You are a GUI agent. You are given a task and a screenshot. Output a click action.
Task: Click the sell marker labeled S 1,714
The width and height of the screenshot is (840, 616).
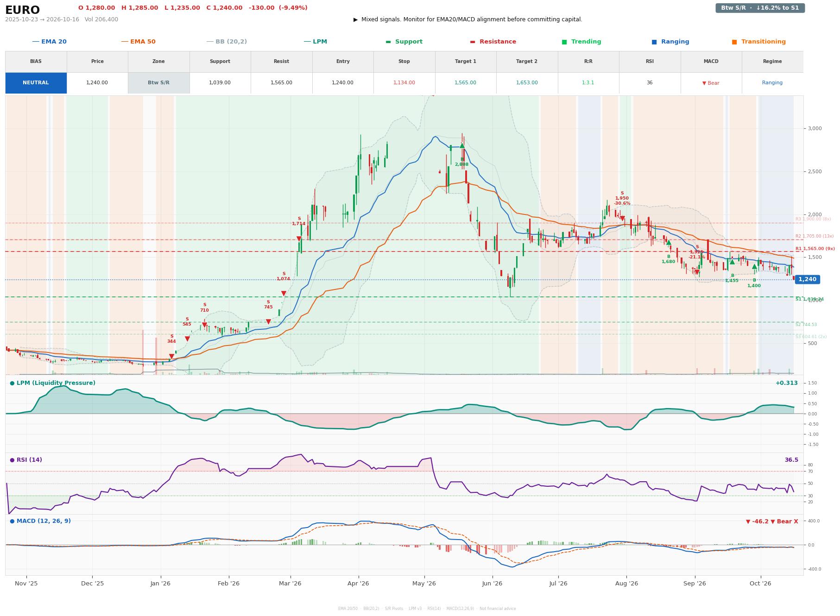[x=299, y=239]
